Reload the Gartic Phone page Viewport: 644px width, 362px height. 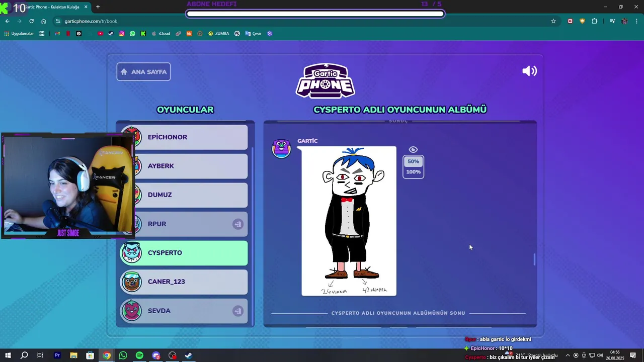pos(31,21)
